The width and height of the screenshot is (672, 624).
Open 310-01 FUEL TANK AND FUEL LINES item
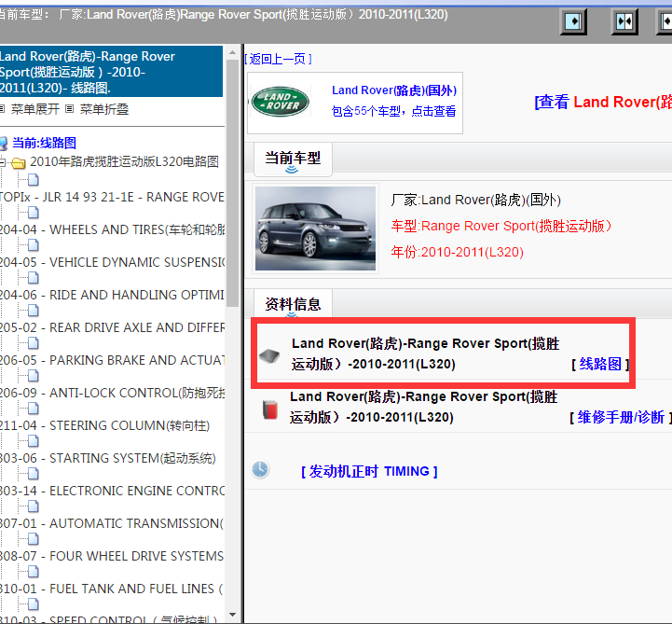coord(112,589)
